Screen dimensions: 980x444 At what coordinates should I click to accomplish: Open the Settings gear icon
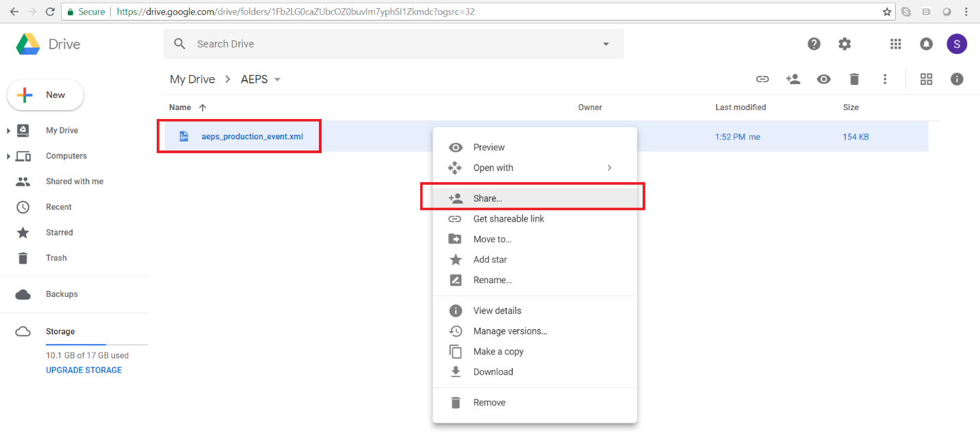(x=844, y=44)
